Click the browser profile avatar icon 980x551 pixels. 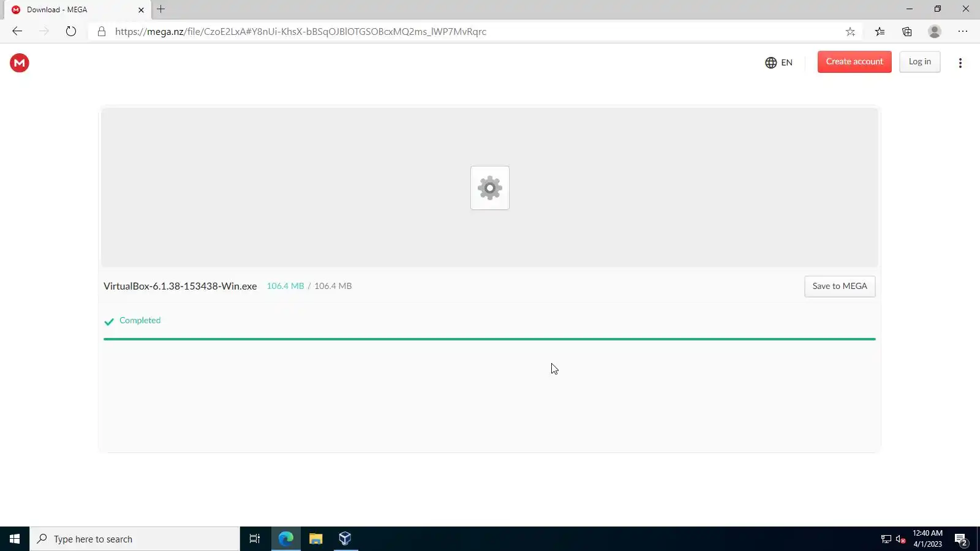tap(935, 31)
